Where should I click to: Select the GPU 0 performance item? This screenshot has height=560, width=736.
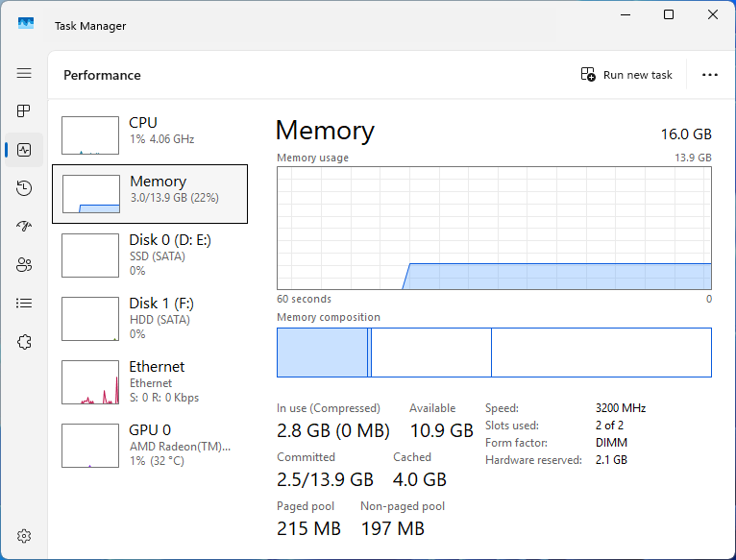tap(150, 446)
